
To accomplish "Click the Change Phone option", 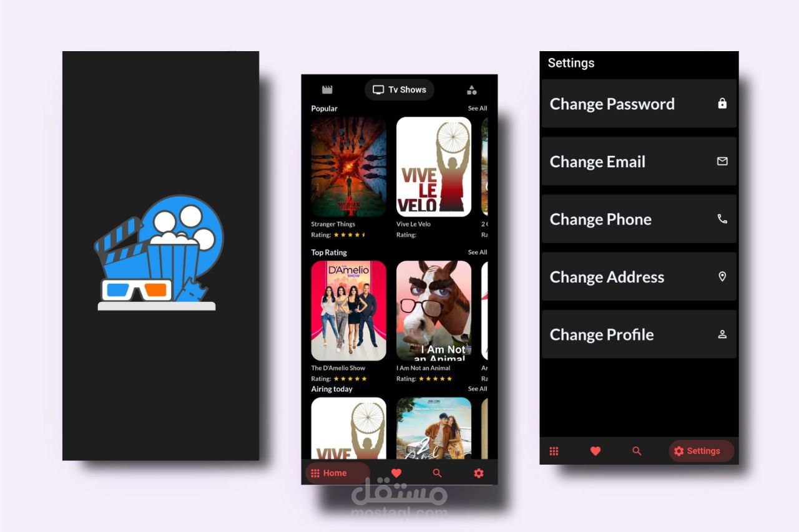I will click(639, 219).
